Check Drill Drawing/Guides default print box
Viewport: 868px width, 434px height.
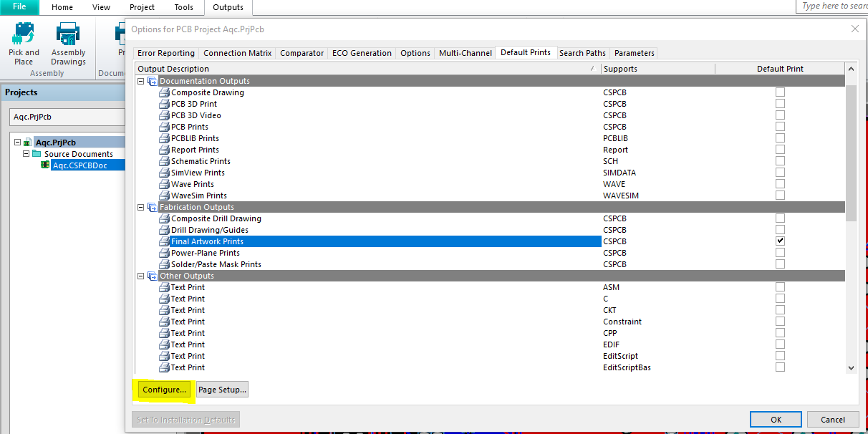pyautogui.click(x=780, y=230)
